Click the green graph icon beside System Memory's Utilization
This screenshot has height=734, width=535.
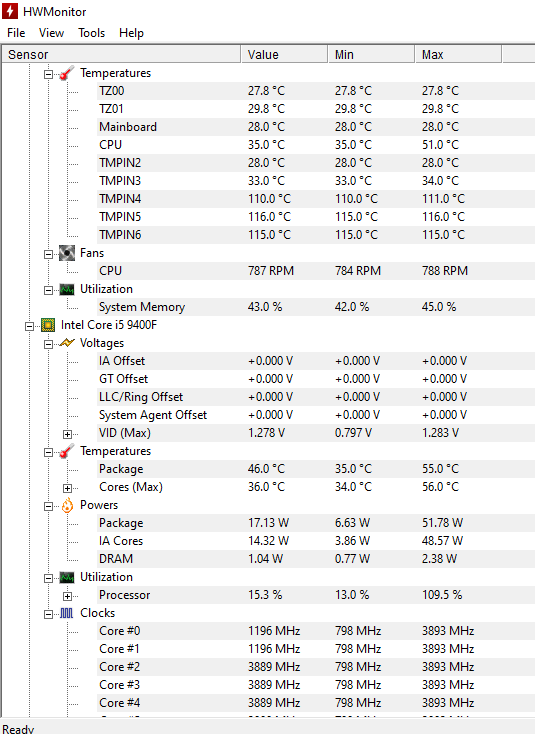coord(67,289)
